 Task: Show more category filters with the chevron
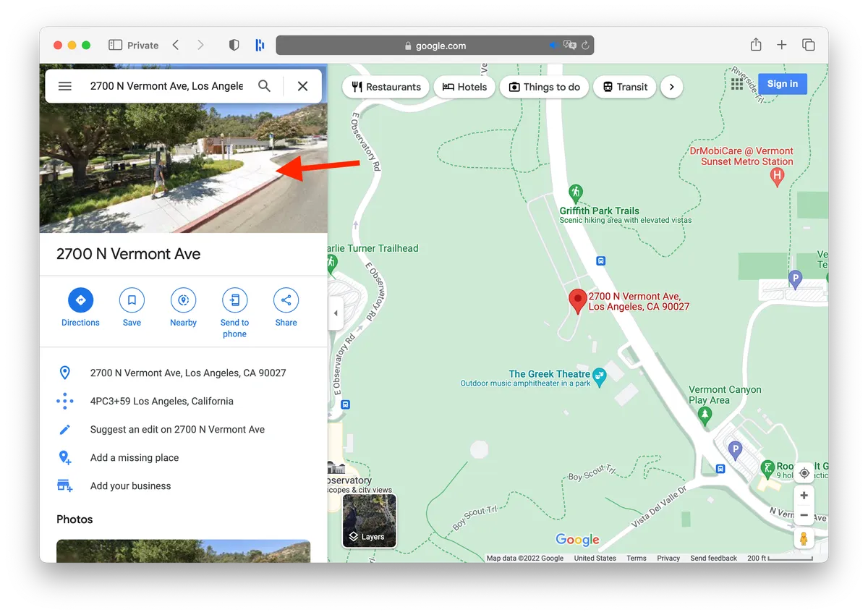(x=671, y=86)
